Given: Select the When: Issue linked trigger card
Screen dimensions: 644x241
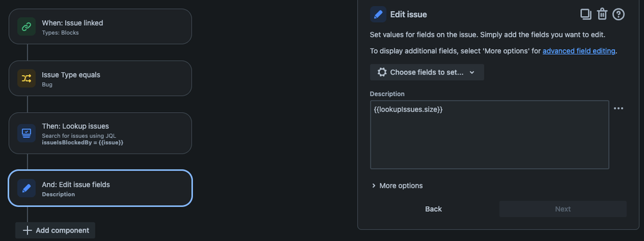Looking at the screenshot, I should click(x=100, y=26).
